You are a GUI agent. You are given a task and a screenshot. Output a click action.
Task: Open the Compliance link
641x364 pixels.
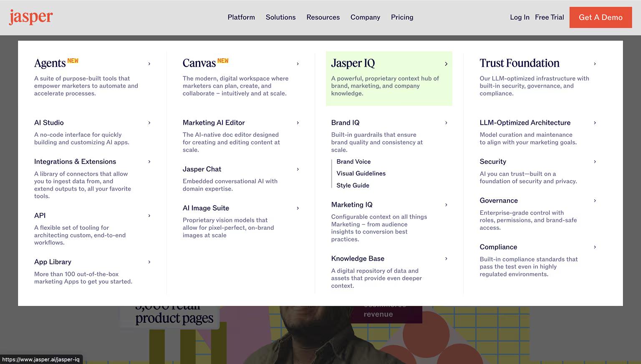coord(498,247)
